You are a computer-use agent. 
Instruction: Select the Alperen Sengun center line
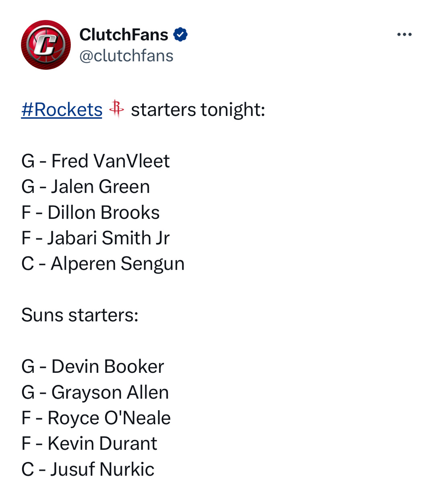coord(103,264)
